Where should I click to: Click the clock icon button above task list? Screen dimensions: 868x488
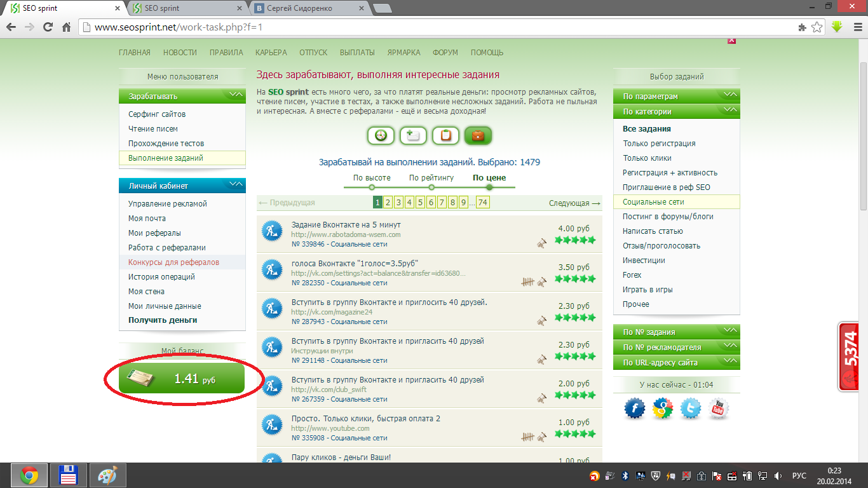pyautogui.click(x=381, y=135)
